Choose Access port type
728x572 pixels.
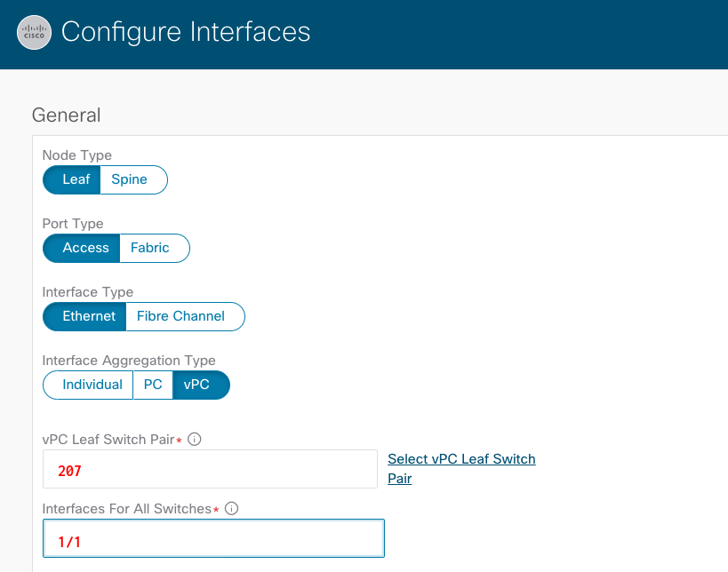coord(82,248)
